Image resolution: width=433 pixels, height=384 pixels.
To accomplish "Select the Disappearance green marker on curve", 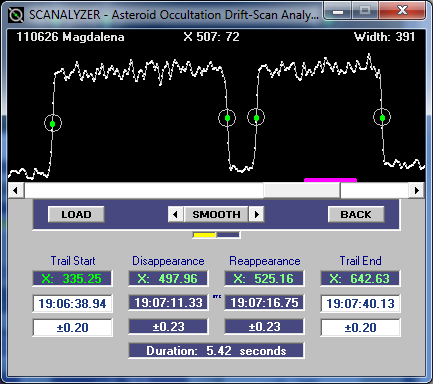I will (227, 118).
